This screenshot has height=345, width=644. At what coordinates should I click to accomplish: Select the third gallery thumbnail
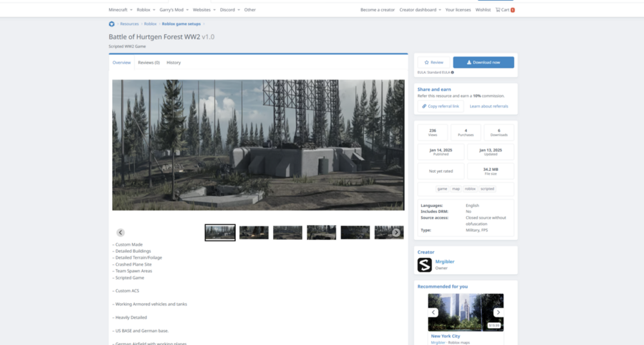click(287, 233)
